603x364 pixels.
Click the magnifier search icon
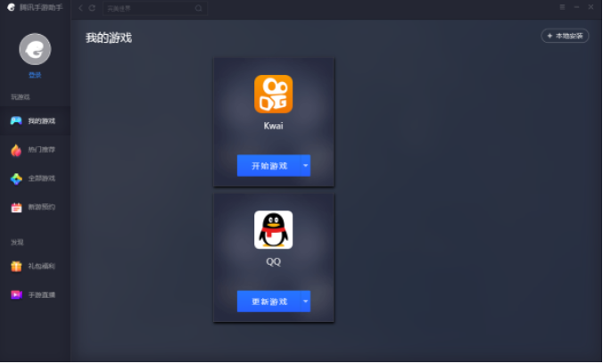click(198, 8)
